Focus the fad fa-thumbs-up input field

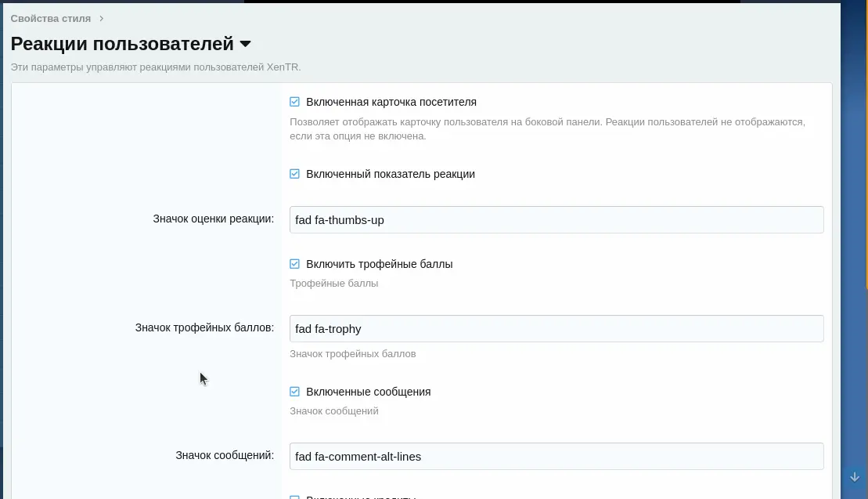556,220
